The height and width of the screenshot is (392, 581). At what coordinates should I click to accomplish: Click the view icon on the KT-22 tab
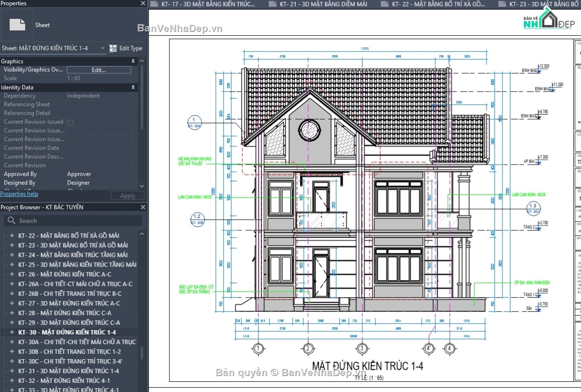385,4
